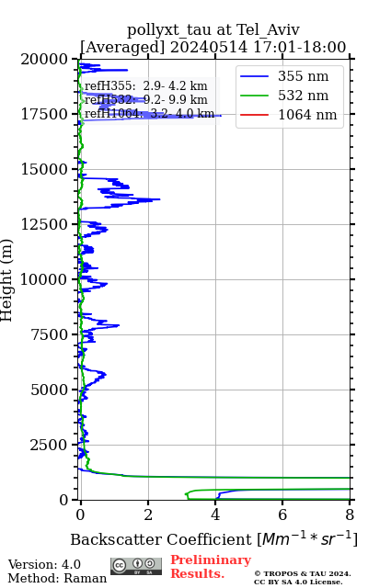Screen dimensions: 368x588
Task: Click the refH532 reference height annotation
Action: pos(145,100)
